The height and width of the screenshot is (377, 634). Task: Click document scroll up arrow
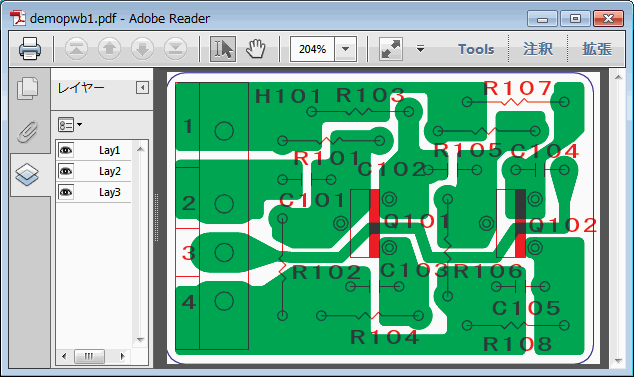(618, 77)
